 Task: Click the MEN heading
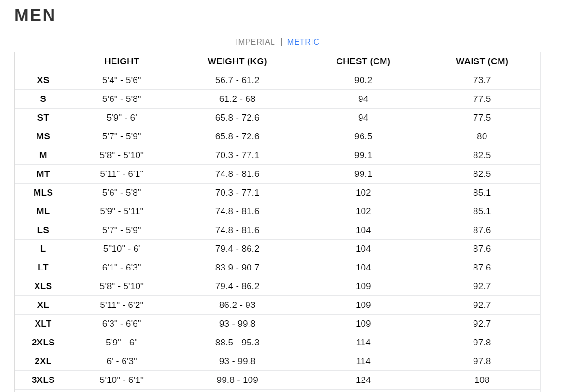35,15
